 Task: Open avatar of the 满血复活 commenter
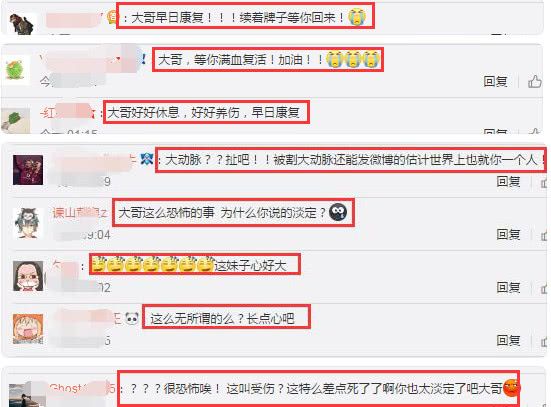15,70
